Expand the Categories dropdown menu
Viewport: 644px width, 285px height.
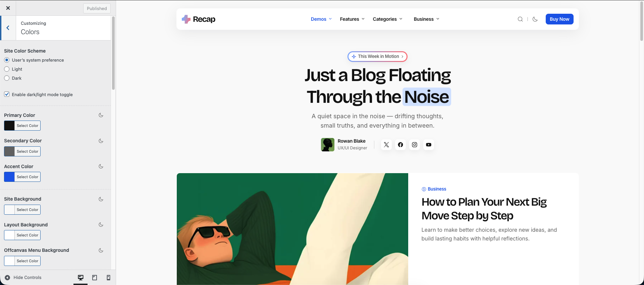387,19
